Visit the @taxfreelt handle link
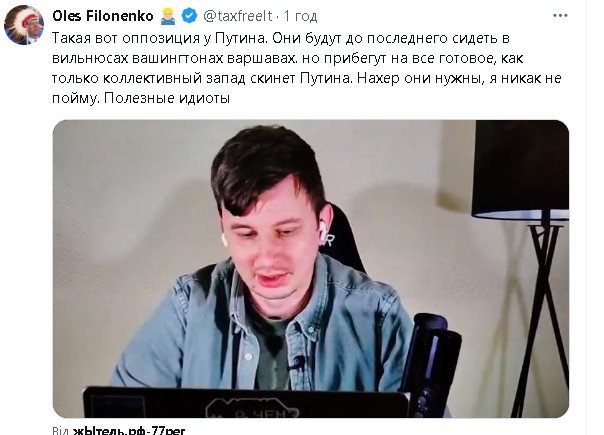 [x=238, y=16]
